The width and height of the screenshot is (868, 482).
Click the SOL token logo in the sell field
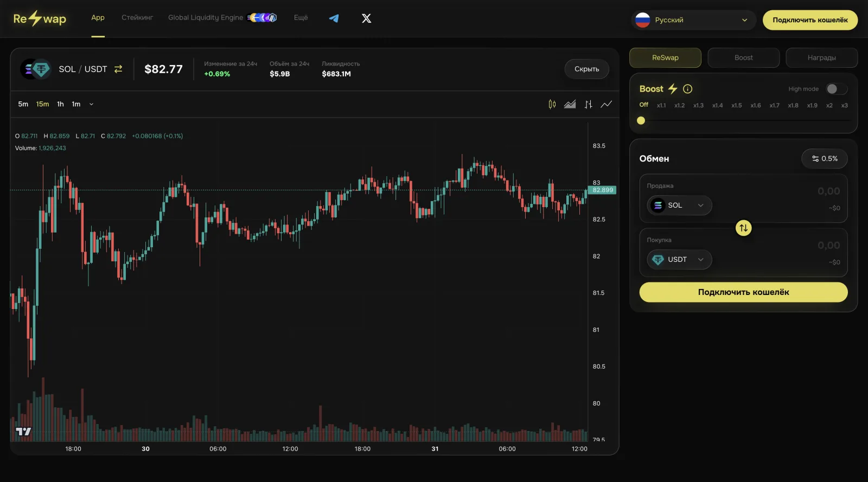[658, 205]
